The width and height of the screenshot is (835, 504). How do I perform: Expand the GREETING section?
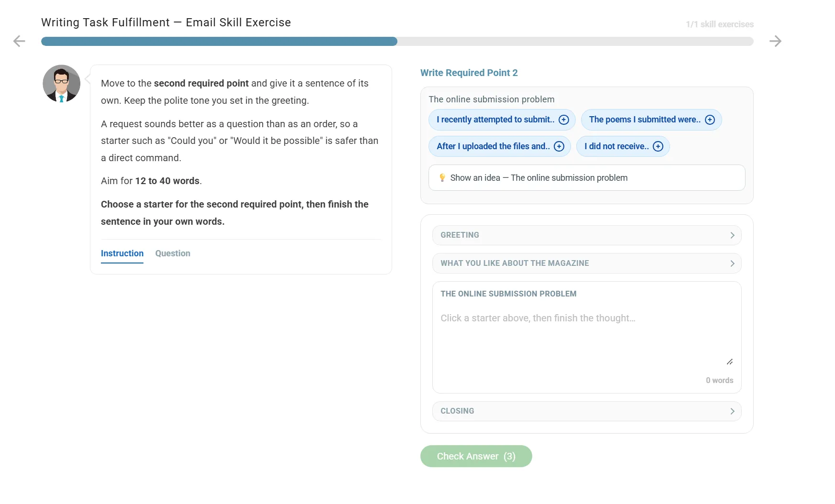click(x=587, y=235)
